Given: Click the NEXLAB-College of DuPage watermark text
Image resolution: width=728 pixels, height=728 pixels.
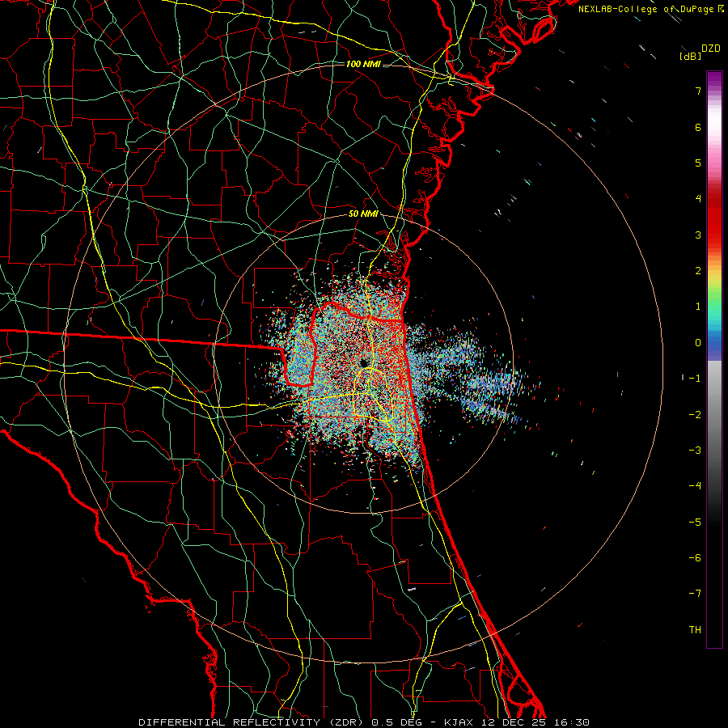Looking at the screenshot, I should [651, 9].
